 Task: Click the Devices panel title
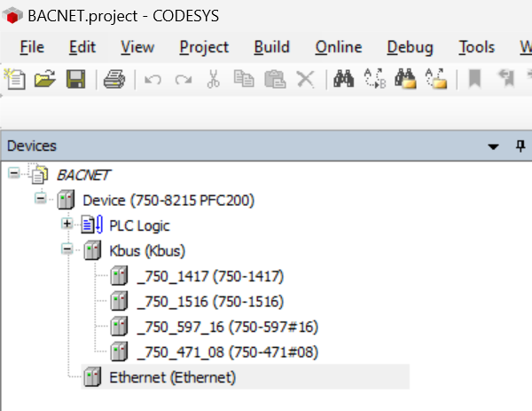click(x=32, y=146)
